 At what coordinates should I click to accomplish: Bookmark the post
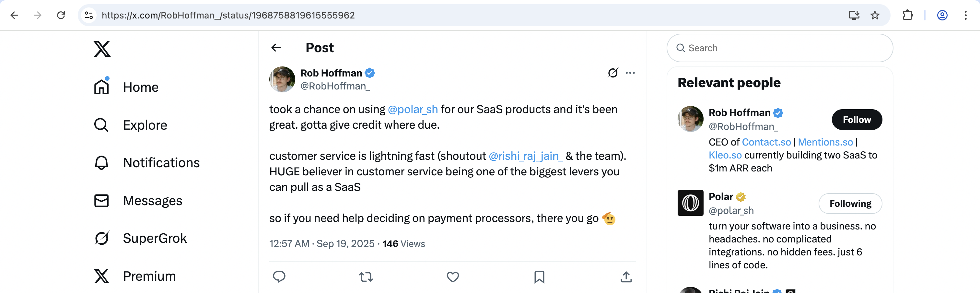click(x=539, y=277)
